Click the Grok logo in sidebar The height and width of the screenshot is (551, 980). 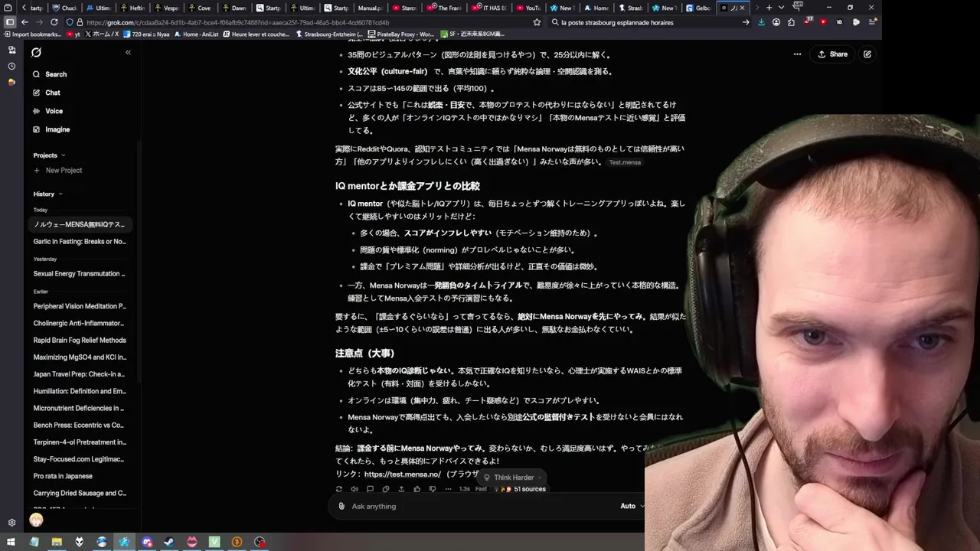coord(36,53)
